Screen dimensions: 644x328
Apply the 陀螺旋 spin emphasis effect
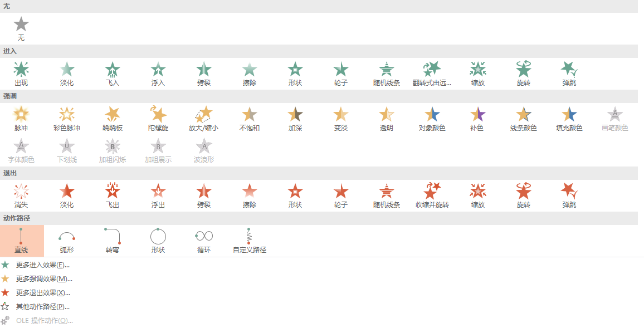(x=158, y=119)
